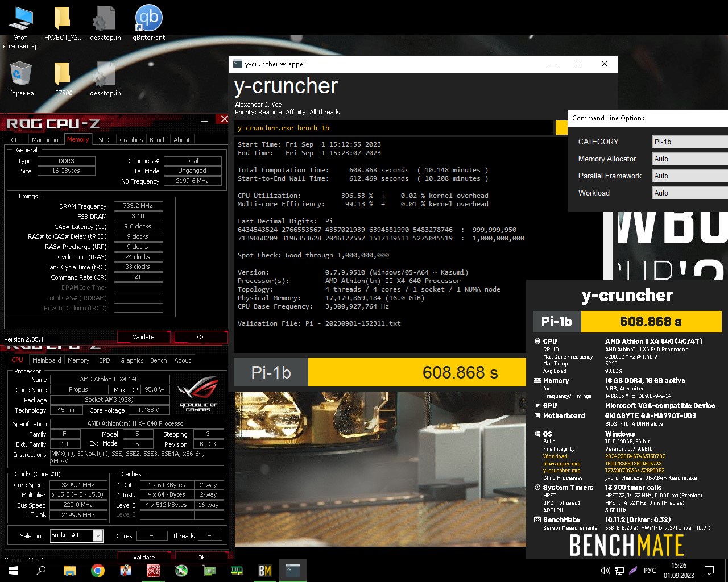Open the green arrow app in taskbar

pos(181,571)
